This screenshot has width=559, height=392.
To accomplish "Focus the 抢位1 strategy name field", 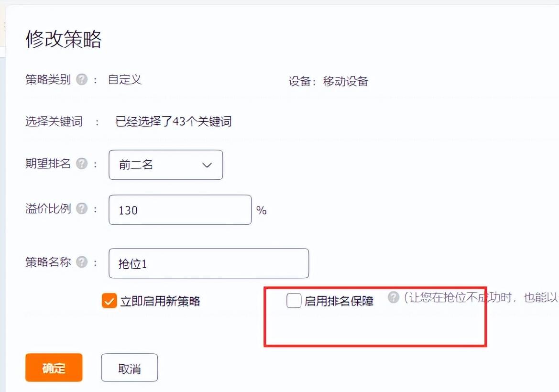I will pos(208,263).
